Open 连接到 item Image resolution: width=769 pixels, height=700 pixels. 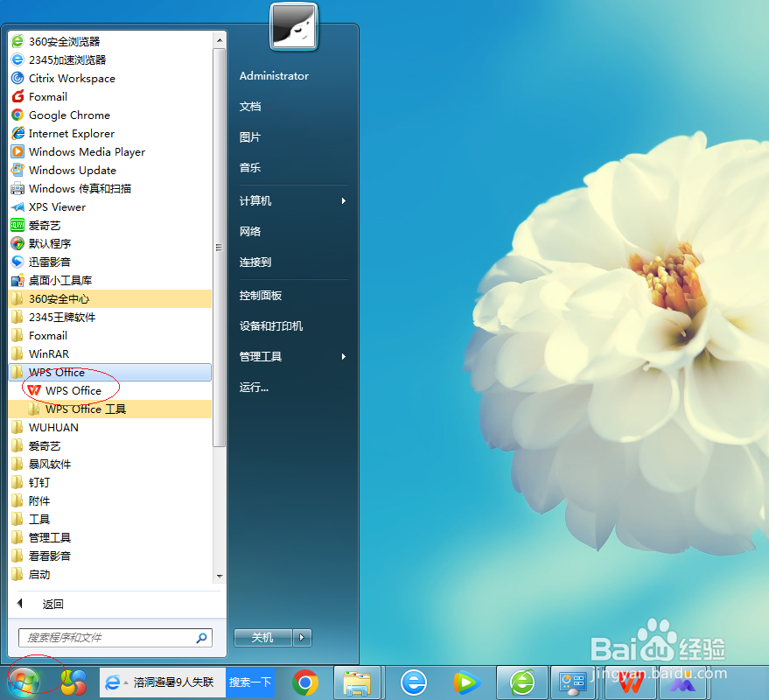pos(255,262)
